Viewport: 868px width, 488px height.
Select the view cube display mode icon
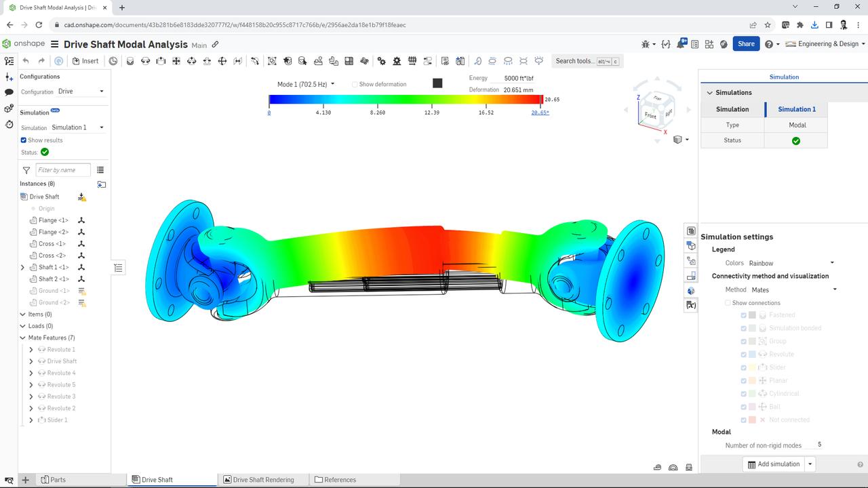coord(675,140)
